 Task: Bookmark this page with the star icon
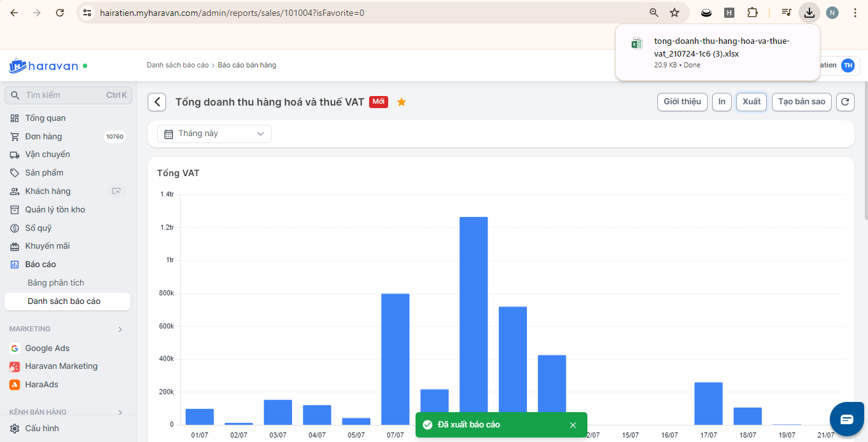click(675, 13)
